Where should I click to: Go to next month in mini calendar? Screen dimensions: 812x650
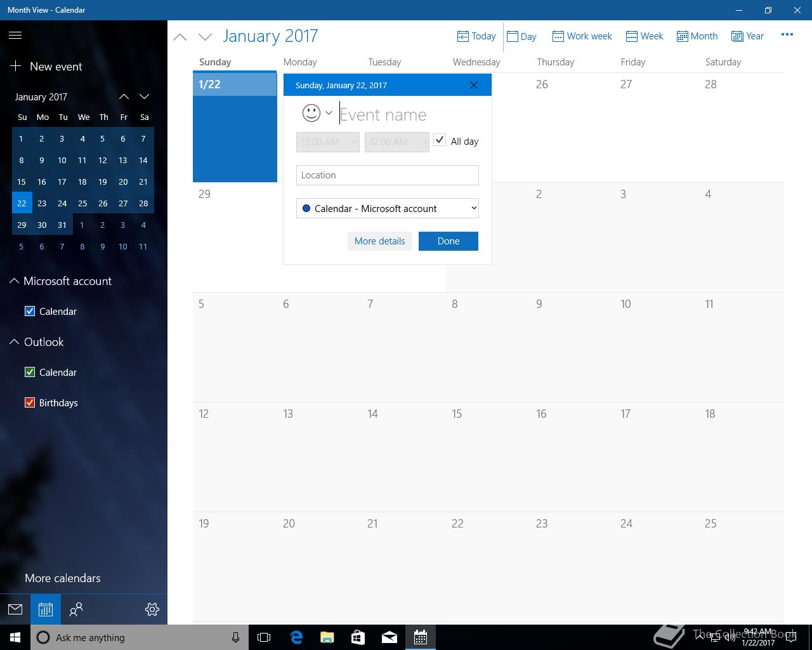click(144, 96)
